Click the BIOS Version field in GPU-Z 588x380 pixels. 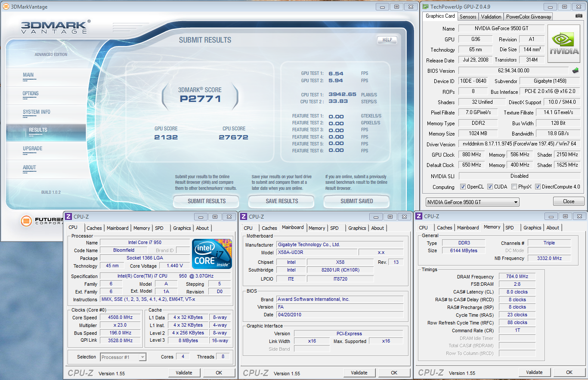[x=514, y=71]
